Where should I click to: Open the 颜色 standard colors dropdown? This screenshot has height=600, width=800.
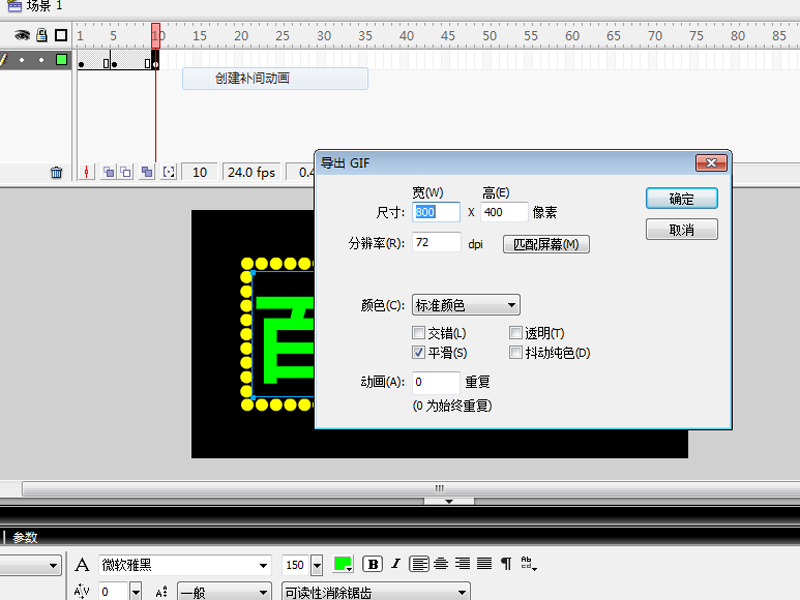click(466, 305)
